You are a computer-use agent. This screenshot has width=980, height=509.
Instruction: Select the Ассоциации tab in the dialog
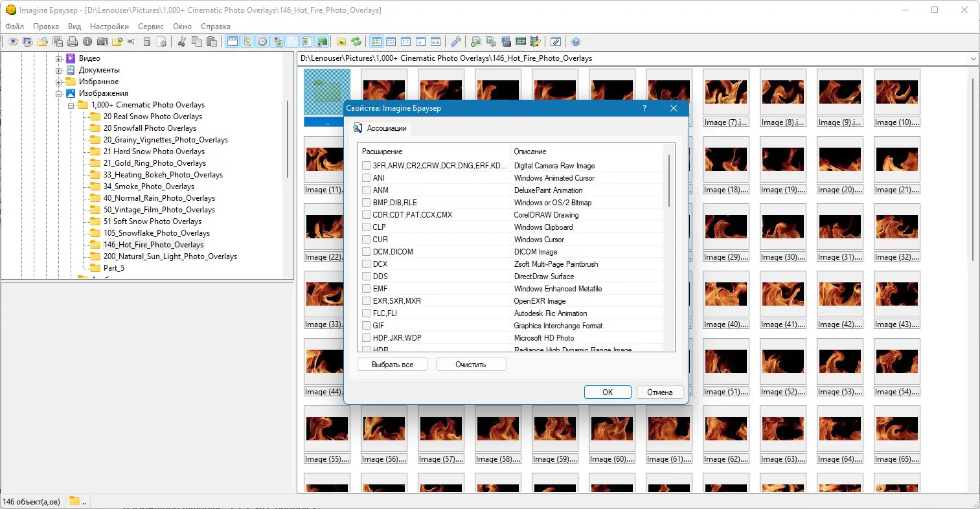pyautogui.click(x=380, y=128)
